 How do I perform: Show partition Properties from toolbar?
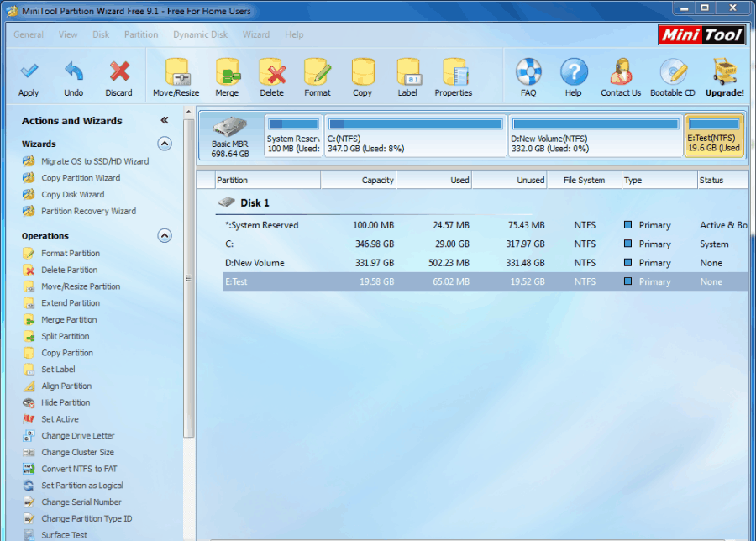coord(454,78)
